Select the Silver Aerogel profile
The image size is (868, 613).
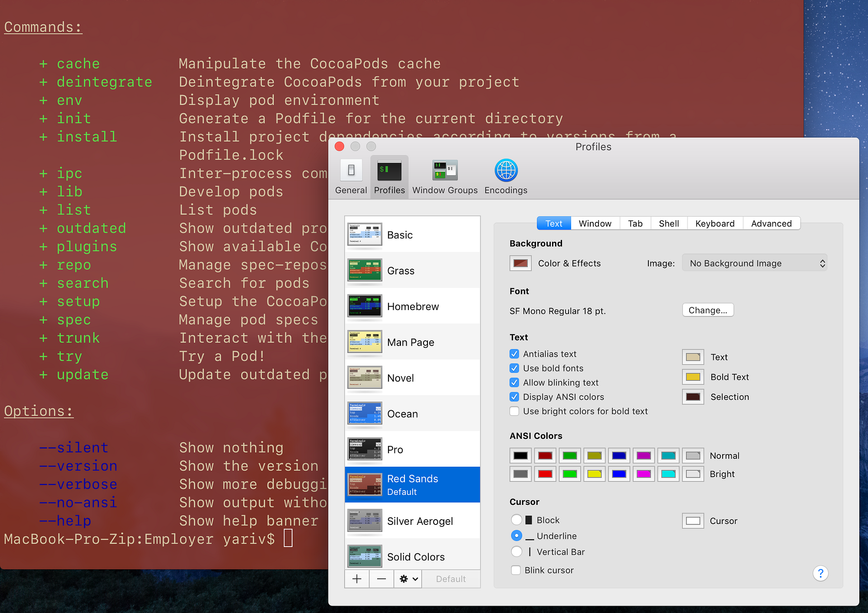(x=419, y=521)
